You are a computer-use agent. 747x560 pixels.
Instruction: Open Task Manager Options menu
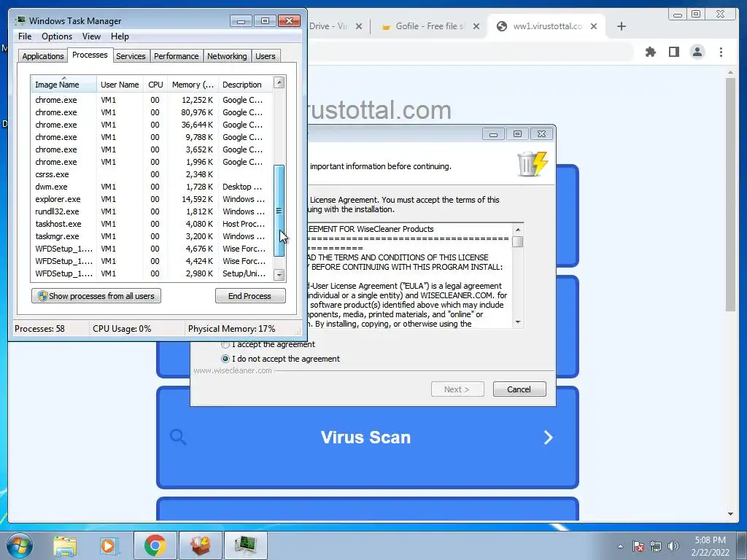(x=57, y=36)
